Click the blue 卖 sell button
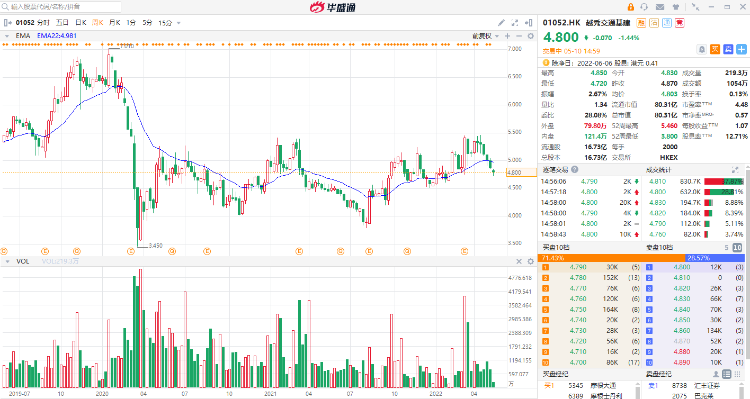 728,49
